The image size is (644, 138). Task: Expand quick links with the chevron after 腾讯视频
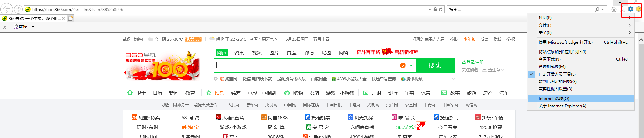click(453, 79)
